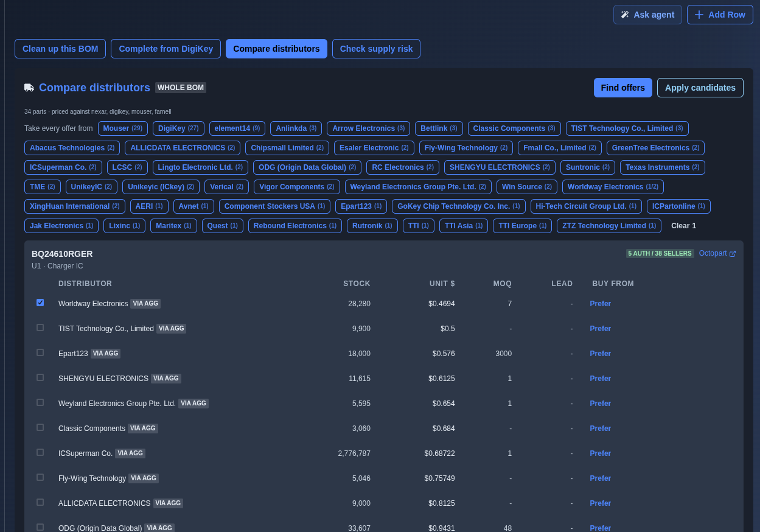The width and height of the screenshot is (760, 532).
Task: Click the U1 · Charger IC subtitle
Action: tap(57, 266)
